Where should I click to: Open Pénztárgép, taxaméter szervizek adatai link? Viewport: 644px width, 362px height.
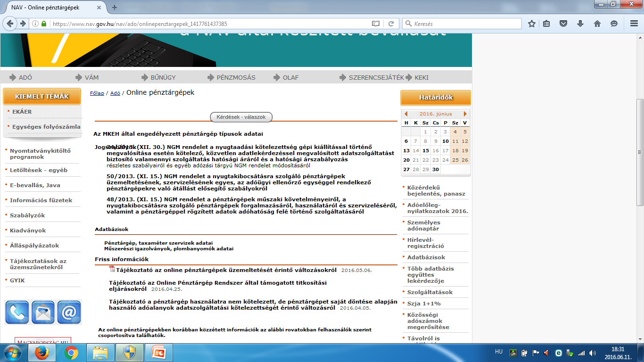158,243
